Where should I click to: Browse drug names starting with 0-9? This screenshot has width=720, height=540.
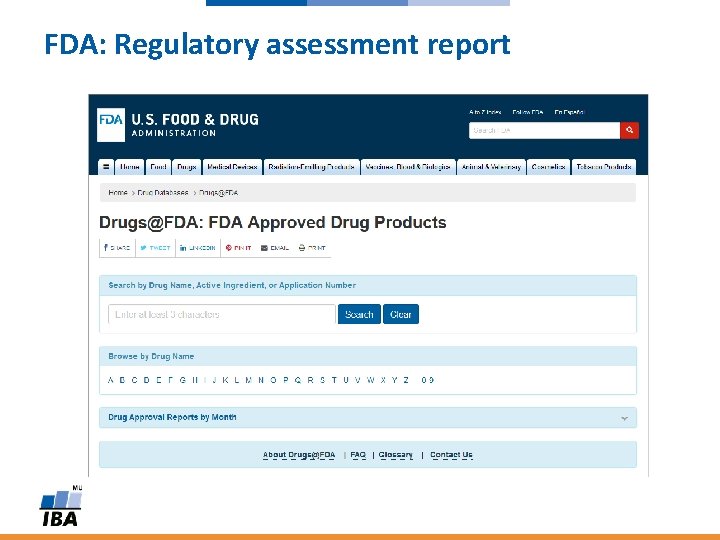428,380
